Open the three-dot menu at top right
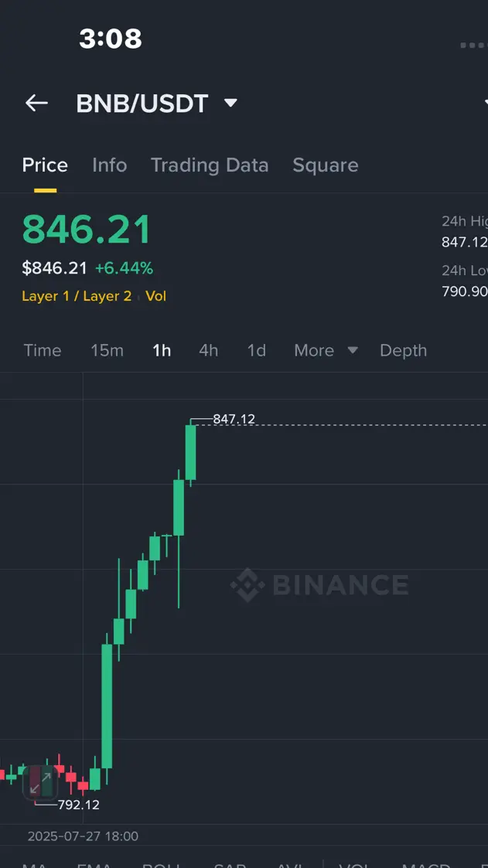The image size is (488, 868). coord(473,45)
